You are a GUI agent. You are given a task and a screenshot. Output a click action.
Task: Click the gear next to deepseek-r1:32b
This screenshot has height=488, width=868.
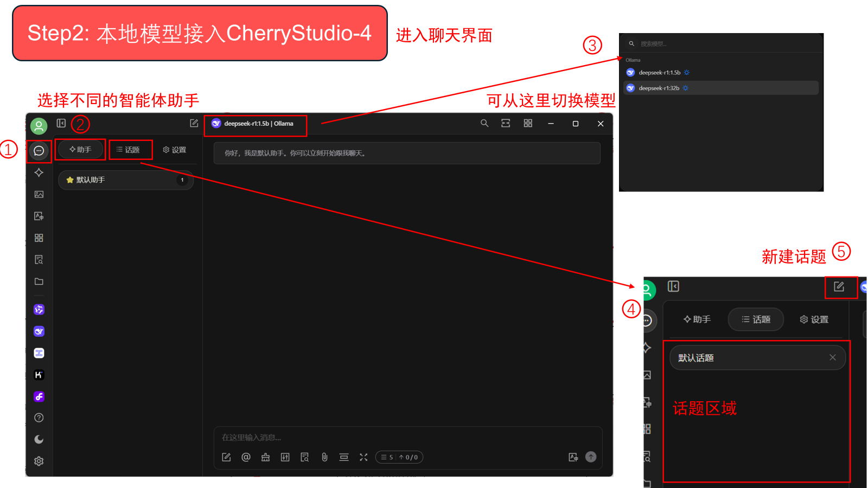(686, 88)
